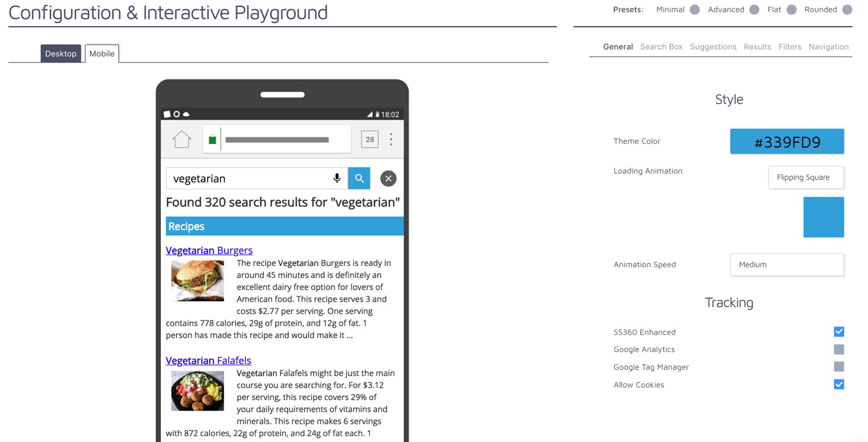Open the Loading Animation dropdown
Screen dimensions: 868x442
pos(806,177)
